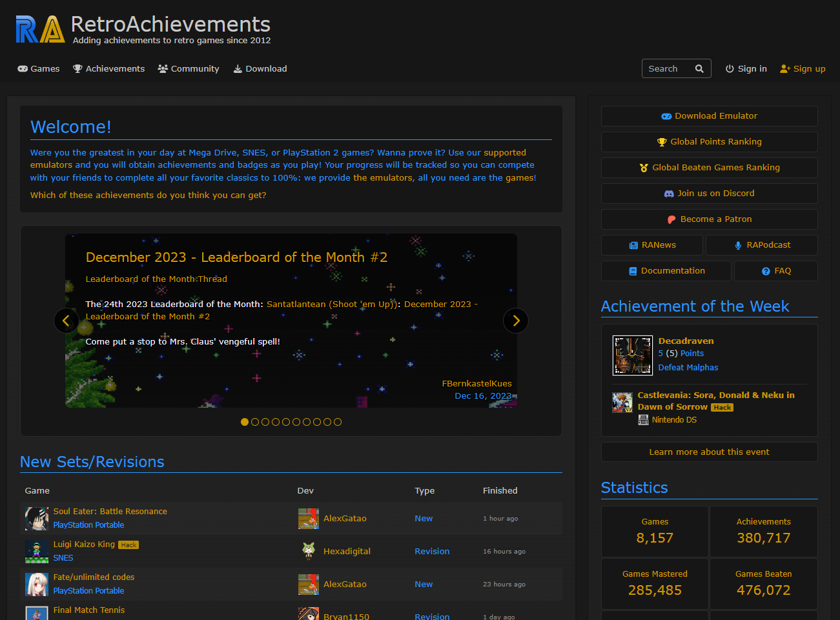The width and height of the screenshot is (840, 620).
Task: Select the third carousel dot
Action: click(265, 422)
